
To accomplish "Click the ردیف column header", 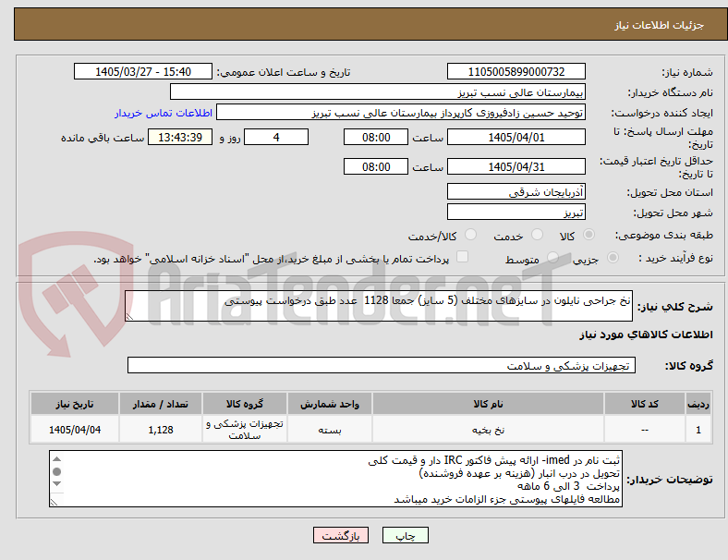I will (x=698, y=404).
